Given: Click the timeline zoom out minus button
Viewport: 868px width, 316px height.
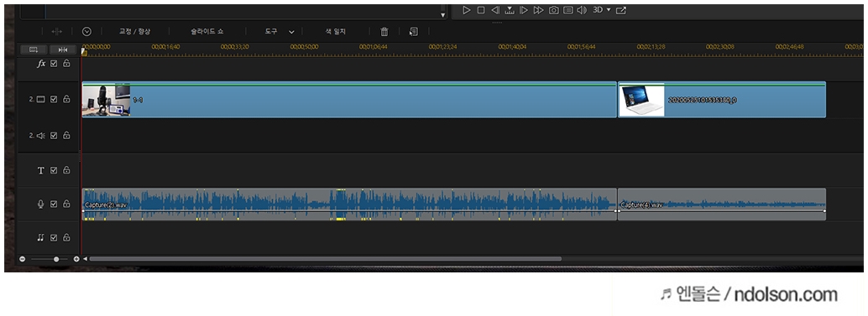Looking at the screenshot, I should point(23,258).
